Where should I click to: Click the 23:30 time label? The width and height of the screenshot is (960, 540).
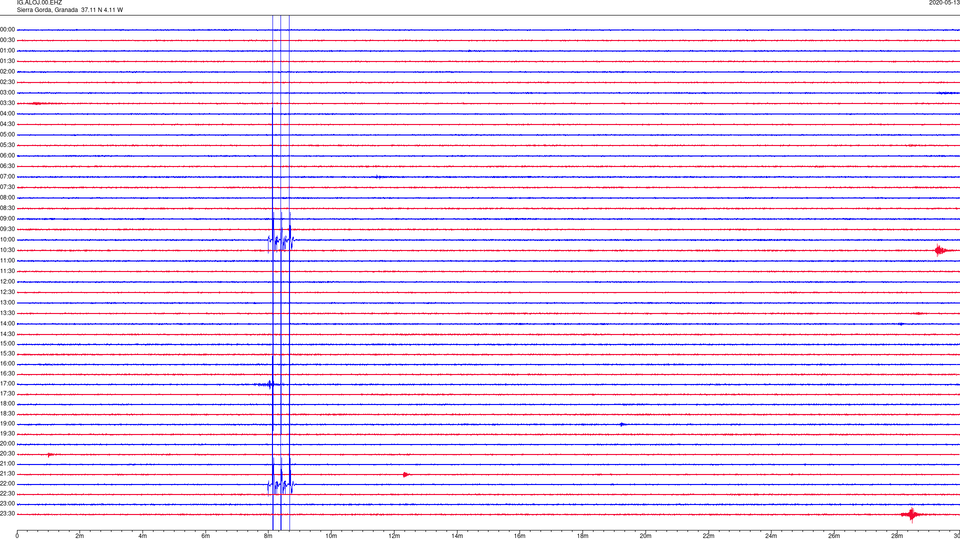pos(7,514)
